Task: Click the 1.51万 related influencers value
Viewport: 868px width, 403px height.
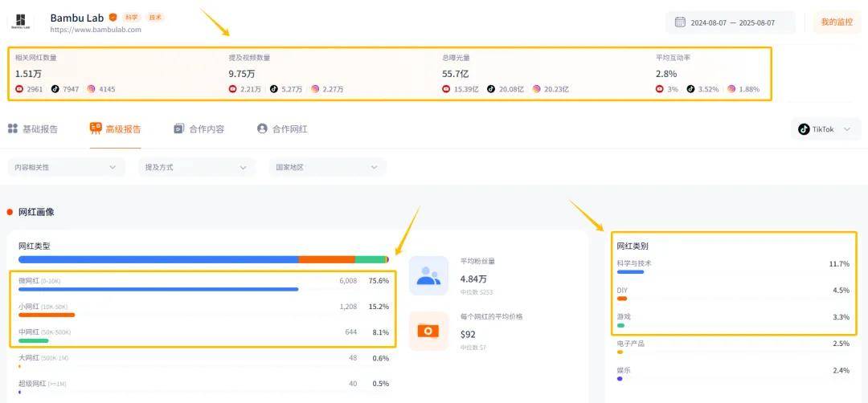Action: click(x=28, y=74)
